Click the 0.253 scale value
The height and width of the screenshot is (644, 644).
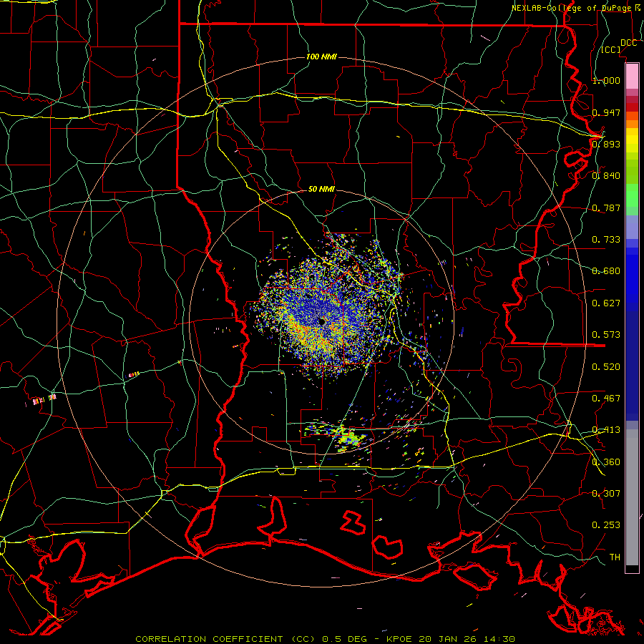[606, 525]
